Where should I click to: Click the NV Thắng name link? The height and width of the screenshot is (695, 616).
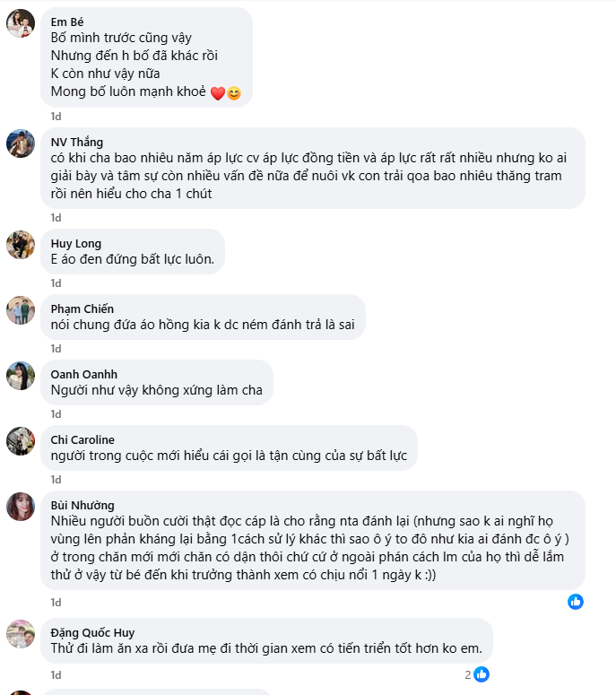click(x=77, y=142)
